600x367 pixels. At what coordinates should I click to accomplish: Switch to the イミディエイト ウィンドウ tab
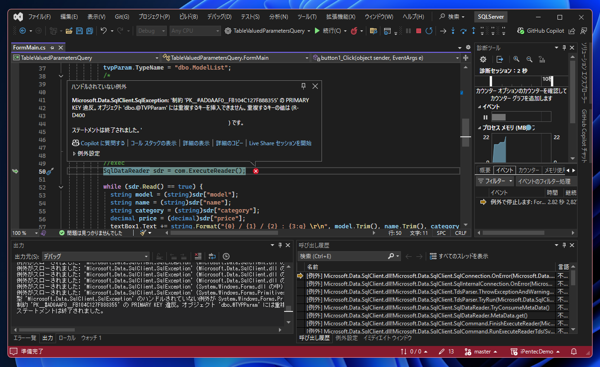387,338
